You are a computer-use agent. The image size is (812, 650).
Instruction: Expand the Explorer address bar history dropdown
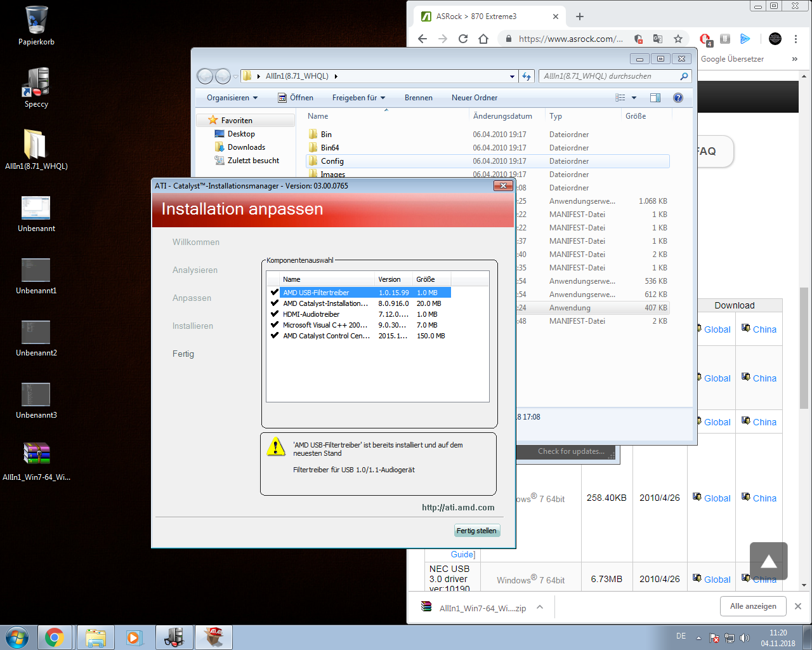point(513,77)
